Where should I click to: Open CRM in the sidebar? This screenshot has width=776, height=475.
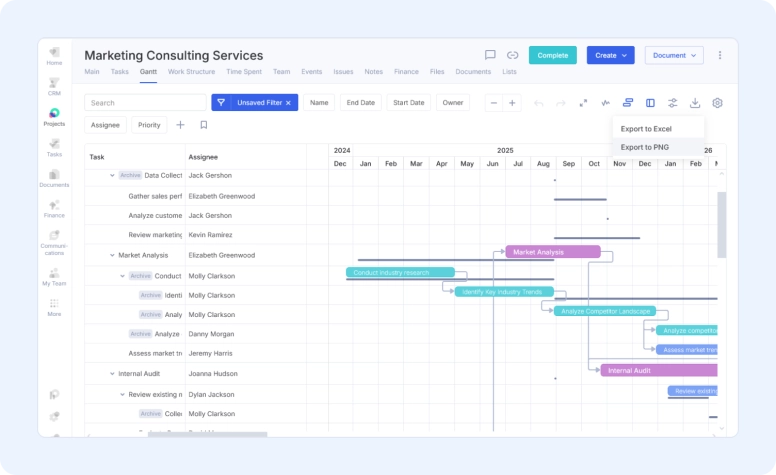[x=54, y=87]
